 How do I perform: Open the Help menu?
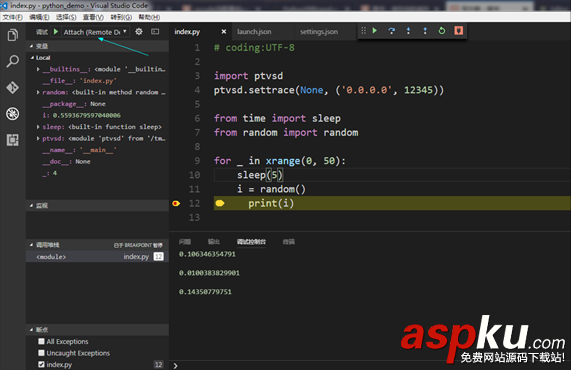[149, 17]
